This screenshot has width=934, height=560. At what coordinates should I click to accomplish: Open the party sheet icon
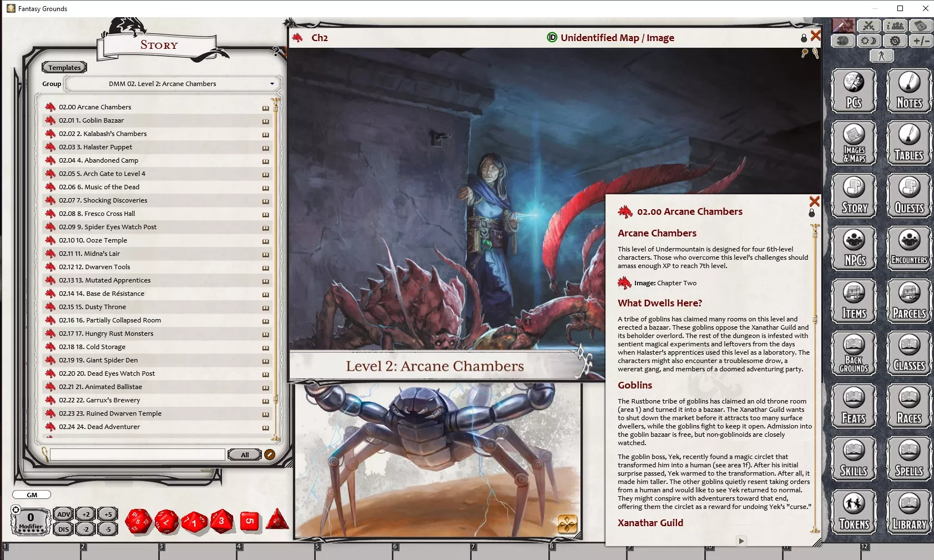pos(895,26)
